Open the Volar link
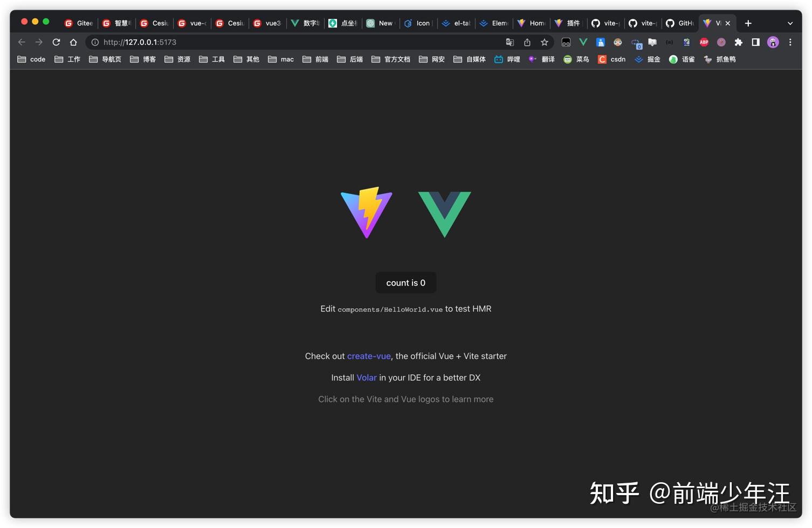This screenshot has height=528, width=812. click(x=366, y=378)
